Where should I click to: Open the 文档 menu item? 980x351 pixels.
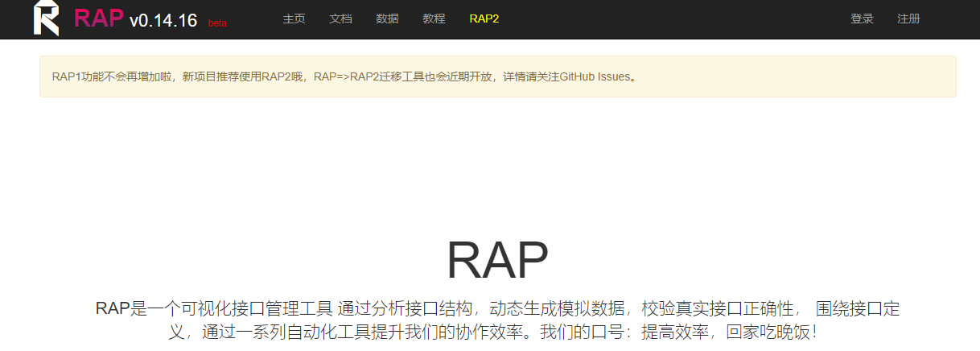coord(340,19)
